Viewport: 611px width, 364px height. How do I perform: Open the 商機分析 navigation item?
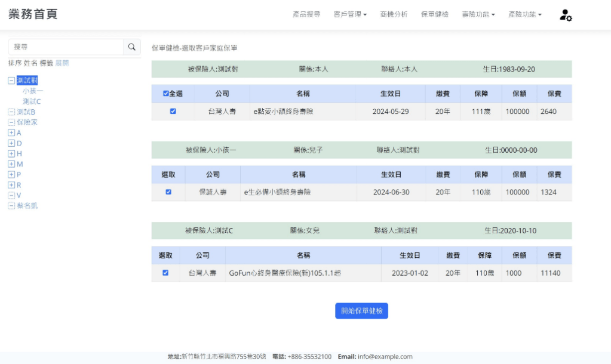[394, 14]
